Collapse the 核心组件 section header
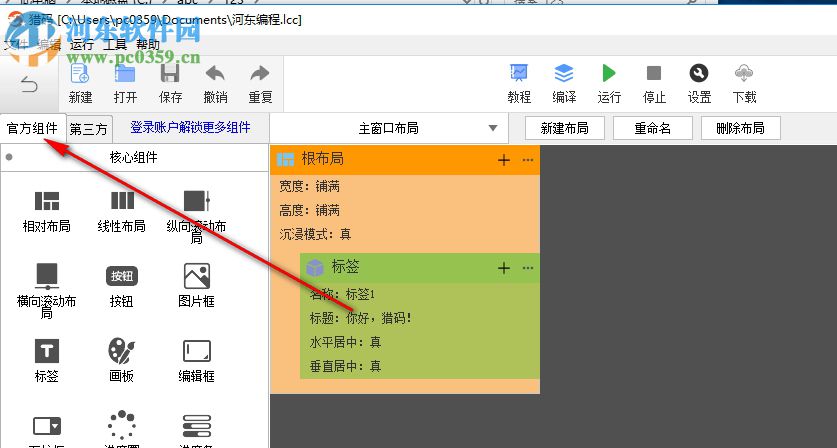 pos(134,158)
